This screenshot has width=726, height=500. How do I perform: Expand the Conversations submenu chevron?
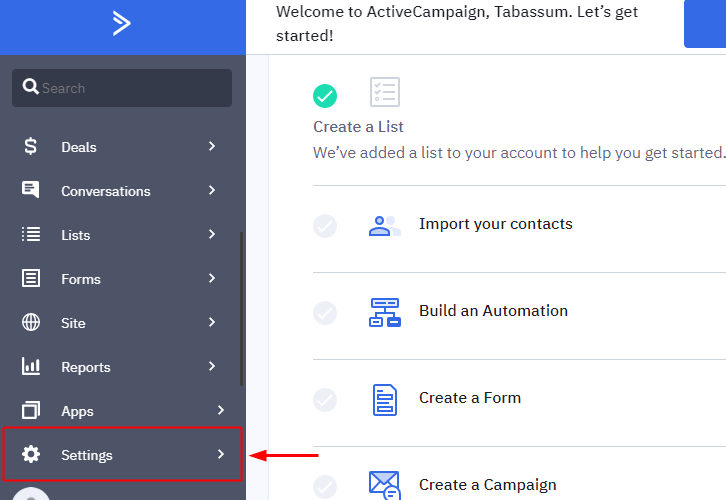click(x=212, y=190)
